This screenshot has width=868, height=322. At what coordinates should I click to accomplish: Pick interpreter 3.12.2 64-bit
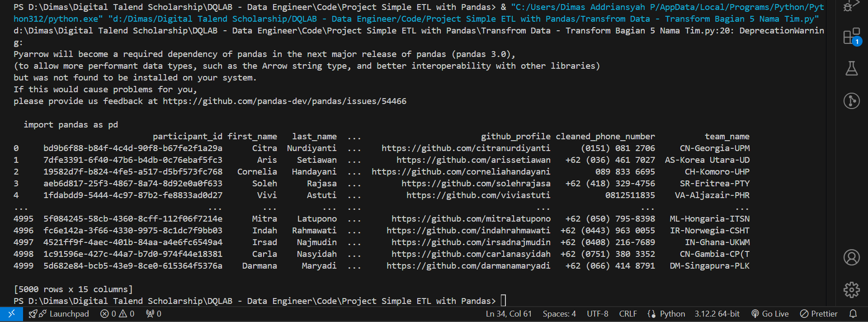(717, 314)
